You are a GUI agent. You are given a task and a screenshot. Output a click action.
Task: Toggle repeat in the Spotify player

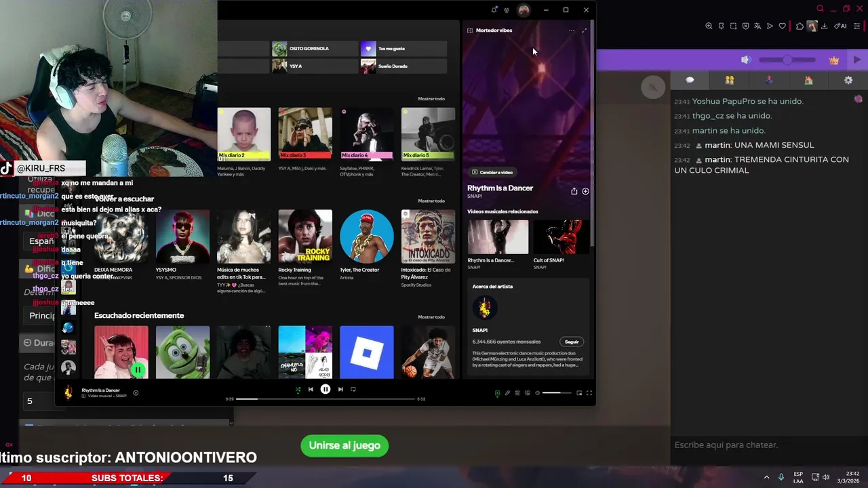(353, 390)
